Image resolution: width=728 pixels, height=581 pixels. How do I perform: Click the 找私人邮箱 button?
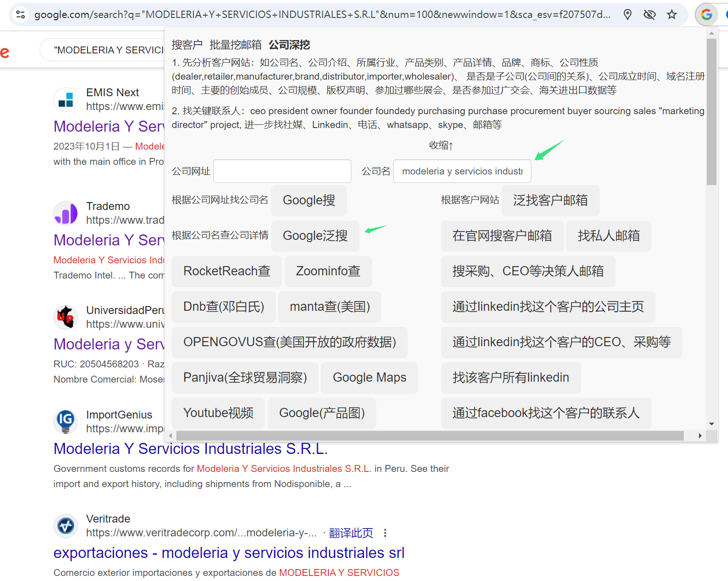[609, 236]
